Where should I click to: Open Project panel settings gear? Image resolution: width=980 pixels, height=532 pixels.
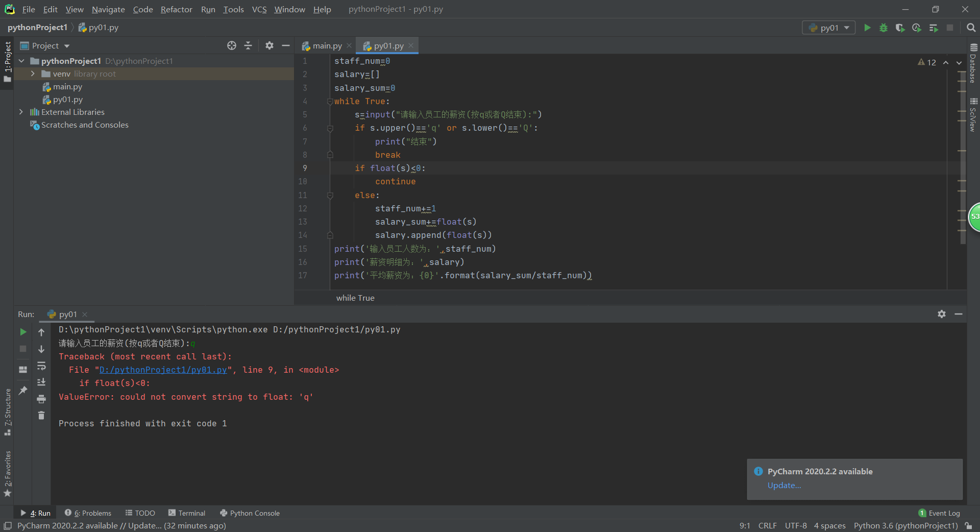coord(269,45)
